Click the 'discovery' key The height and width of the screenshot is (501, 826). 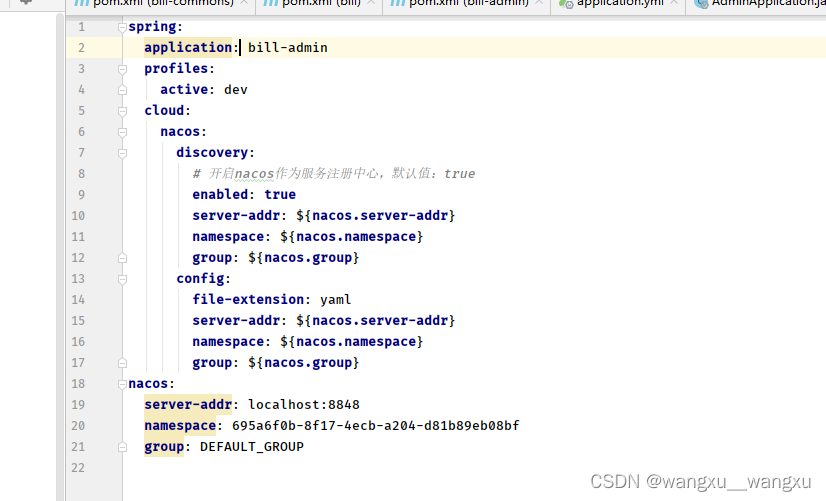212,153
